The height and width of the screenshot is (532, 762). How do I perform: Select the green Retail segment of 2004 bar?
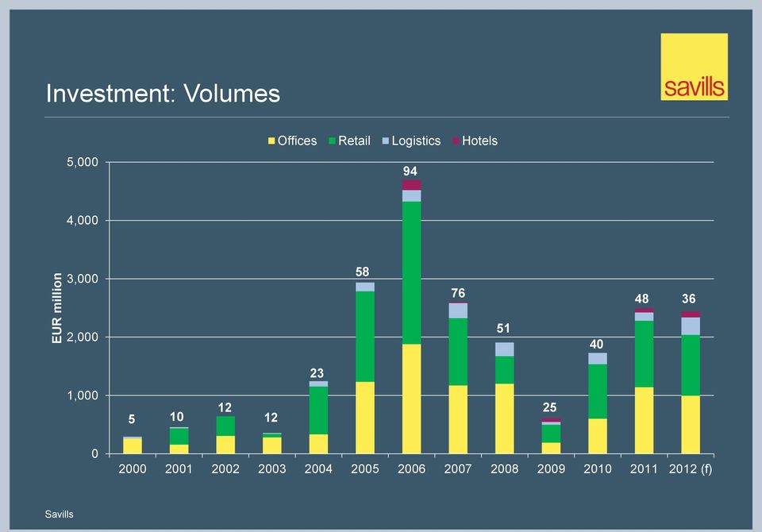click(x=318, y=411)
